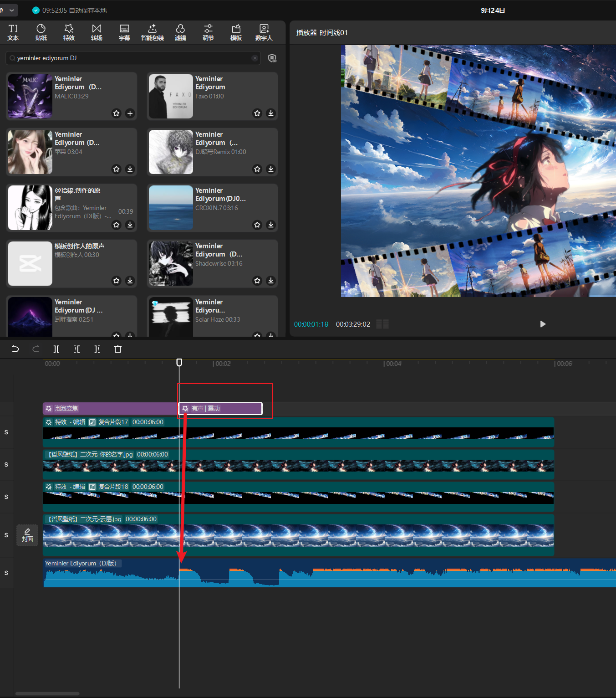616x698 pixels.
Task: Open the 数字人 digital human panel
Action: [264, 32]
